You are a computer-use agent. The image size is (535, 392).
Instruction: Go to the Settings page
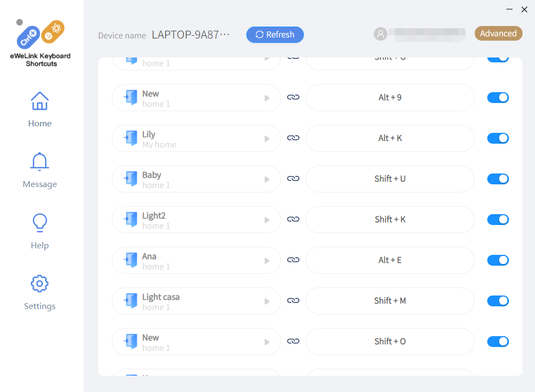40,292
